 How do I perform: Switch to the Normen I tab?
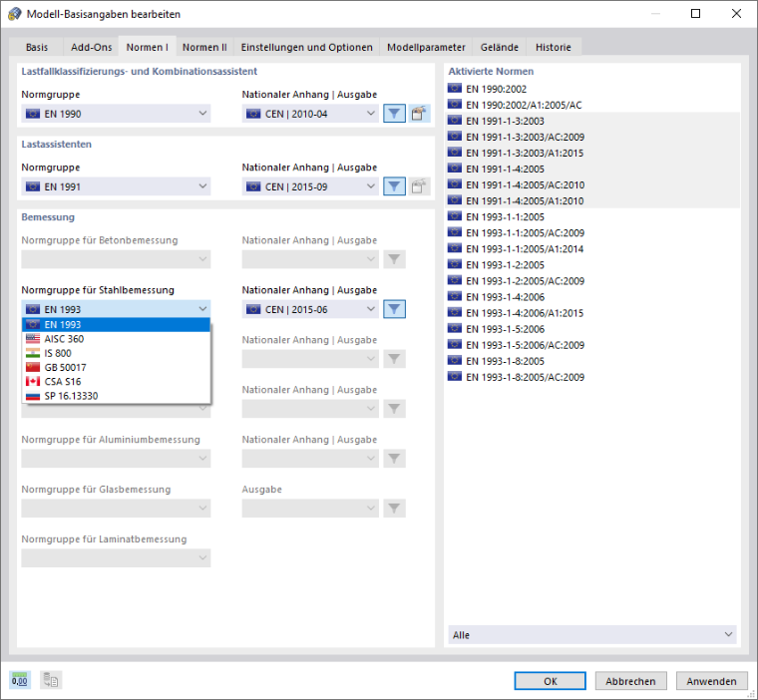point(147,47)
